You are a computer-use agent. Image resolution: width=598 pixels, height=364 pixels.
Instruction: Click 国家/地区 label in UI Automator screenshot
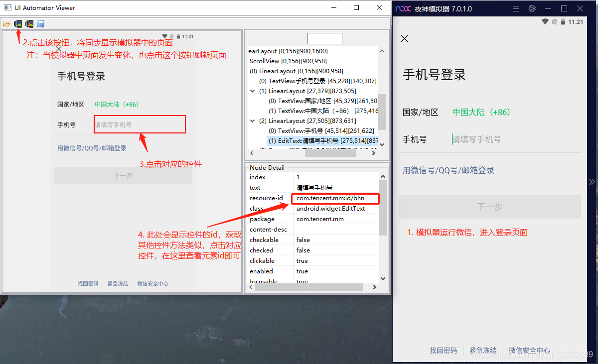71,105
